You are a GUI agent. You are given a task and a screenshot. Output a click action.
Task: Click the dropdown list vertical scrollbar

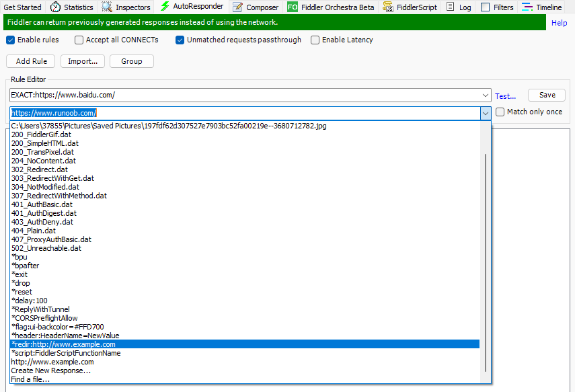(485, 262)
